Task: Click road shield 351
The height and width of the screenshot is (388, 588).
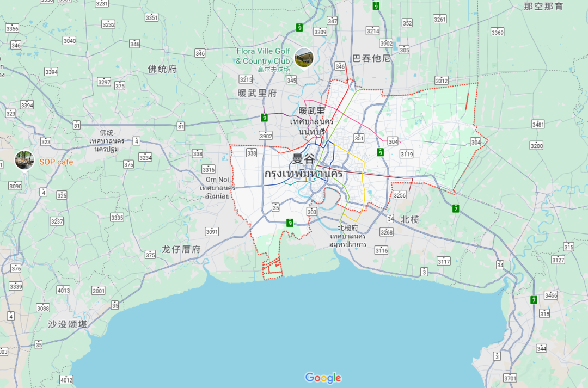Action: (359, 138)
